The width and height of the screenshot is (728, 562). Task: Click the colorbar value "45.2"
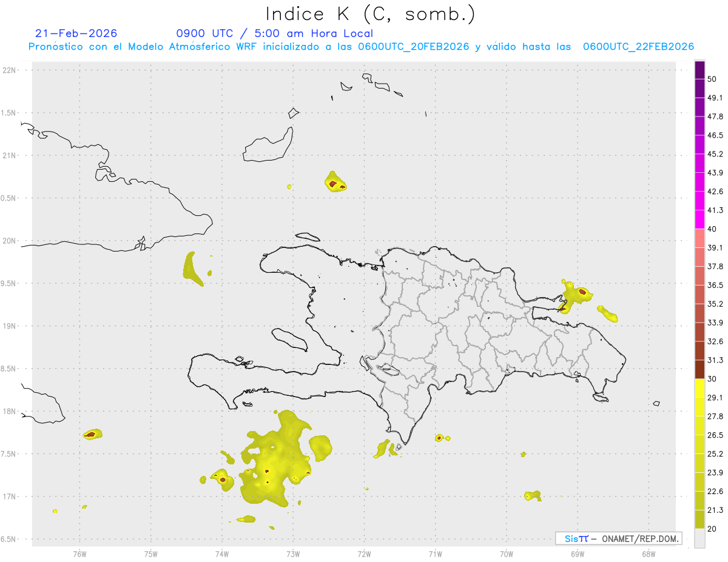[715, 154]
